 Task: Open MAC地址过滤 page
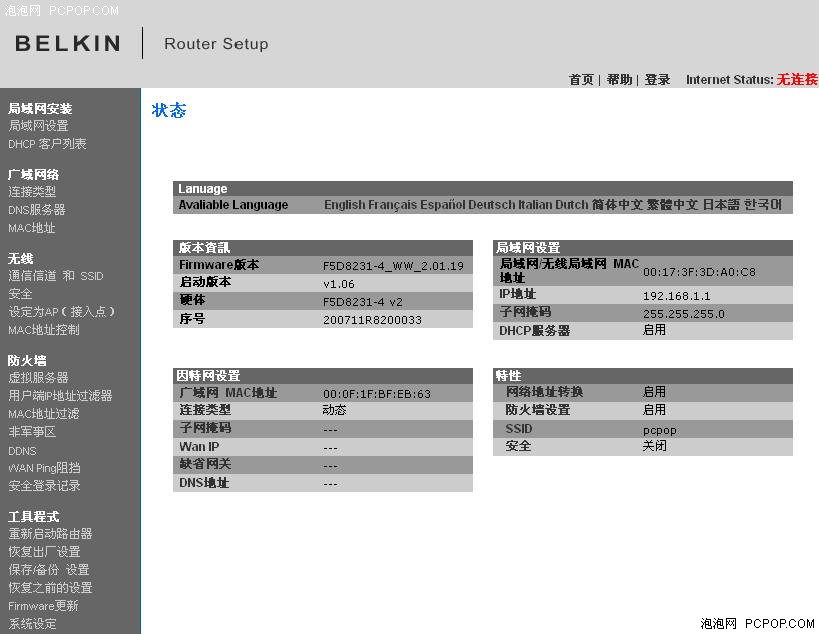(44, 414)
